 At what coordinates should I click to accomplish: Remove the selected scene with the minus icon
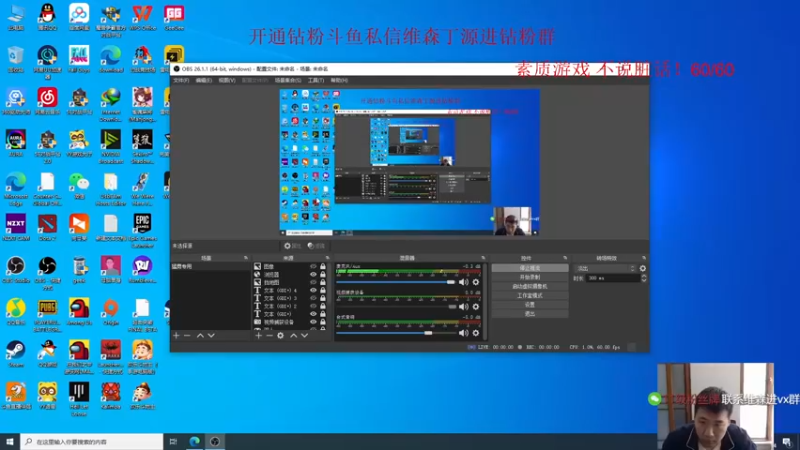pos(187,336)
